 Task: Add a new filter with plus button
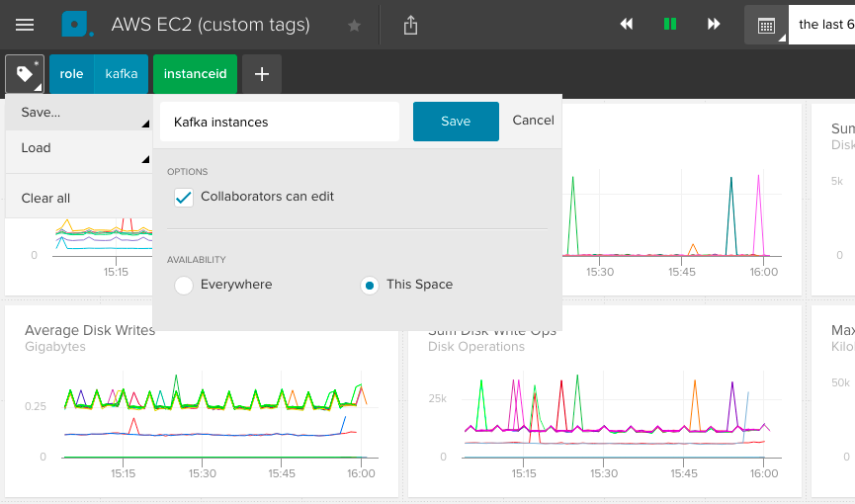tap(262, 74)
